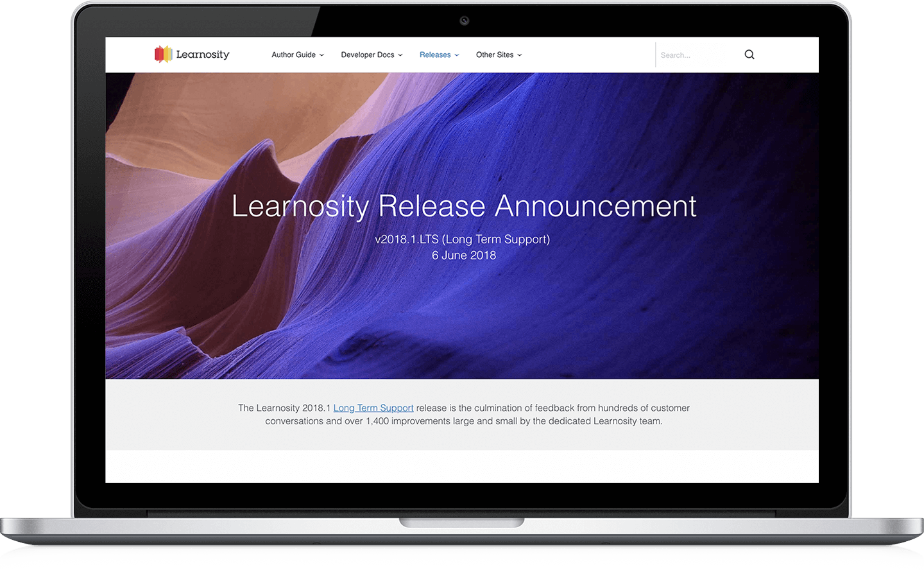Open the Other Sites menu
Screen dimensions: 924x572
click(499, 55)
